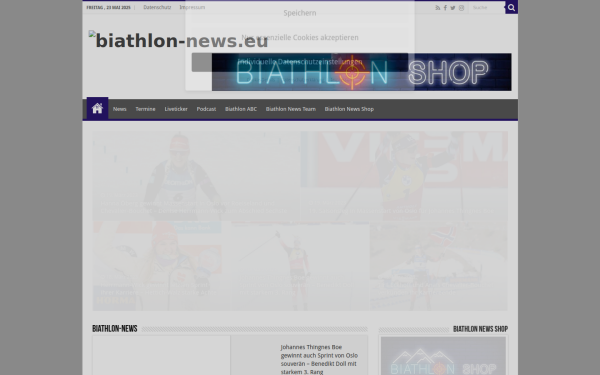This screenshot has width=600, height=375.
Task: Click Speichern in the cookie dialog
Action: click(x=300, y=13)
